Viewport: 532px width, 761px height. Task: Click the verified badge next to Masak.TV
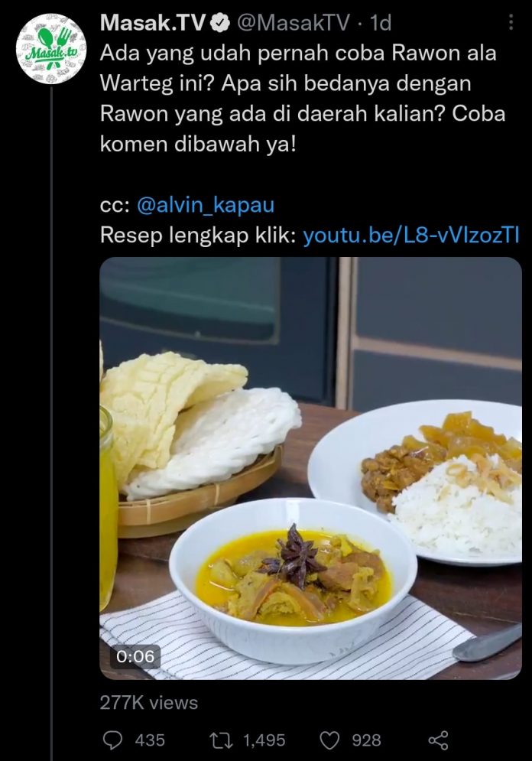pos(221,23)
